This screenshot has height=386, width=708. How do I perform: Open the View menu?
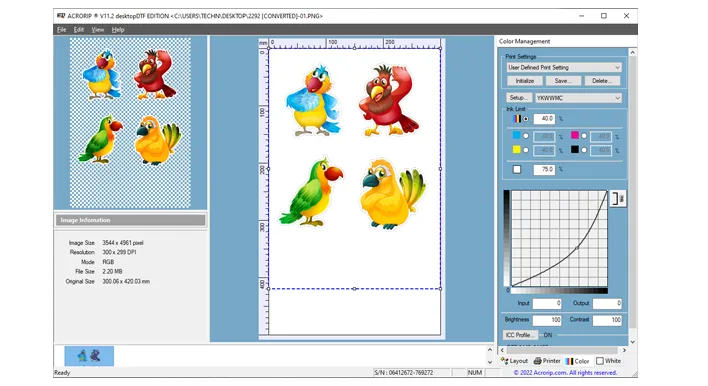click(x=98, y=30)
